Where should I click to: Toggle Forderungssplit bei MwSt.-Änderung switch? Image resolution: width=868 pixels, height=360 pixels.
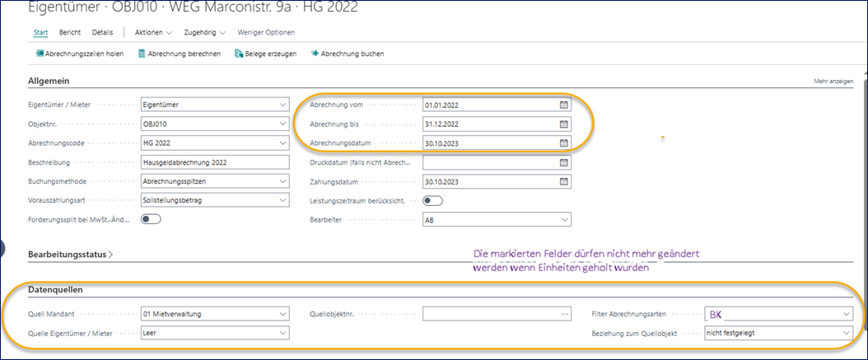[151, 220]
